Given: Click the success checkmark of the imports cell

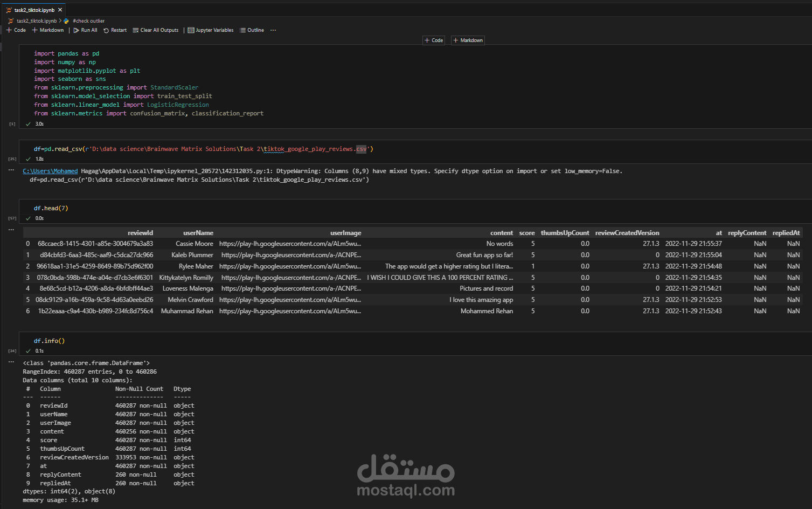Looking at the screenshot, I should 29,124.
